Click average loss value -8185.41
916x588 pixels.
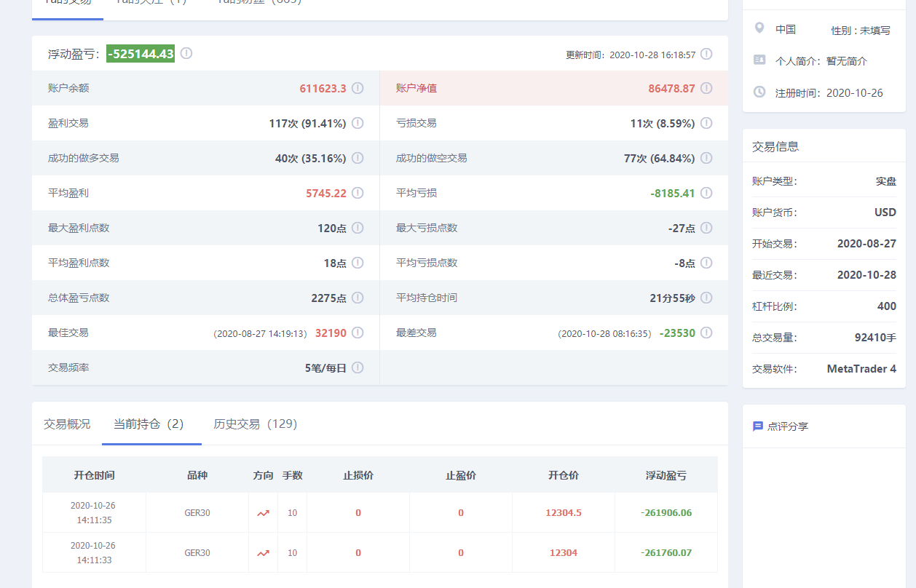(673, 193)
